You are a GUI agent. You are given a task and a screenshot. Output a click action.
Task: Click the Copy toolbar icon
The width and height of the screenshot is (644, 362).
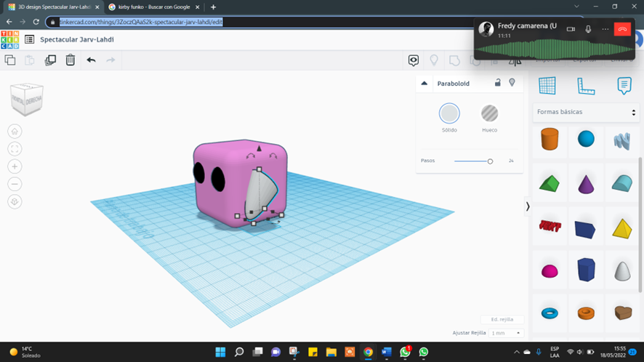pyautogui.click(x=10, y=60)
